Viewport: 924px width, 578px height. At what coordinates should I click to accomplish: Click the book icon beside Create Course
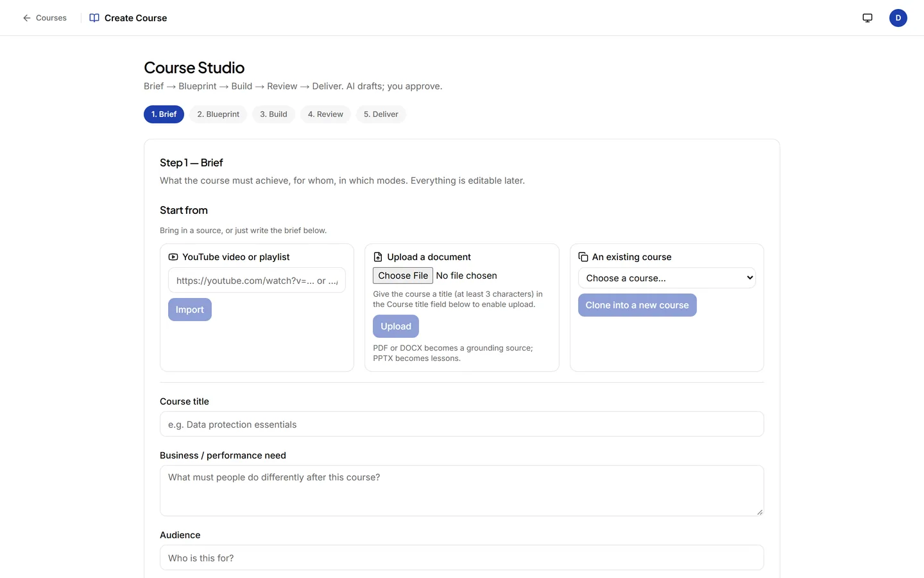(x=94, y=18)
